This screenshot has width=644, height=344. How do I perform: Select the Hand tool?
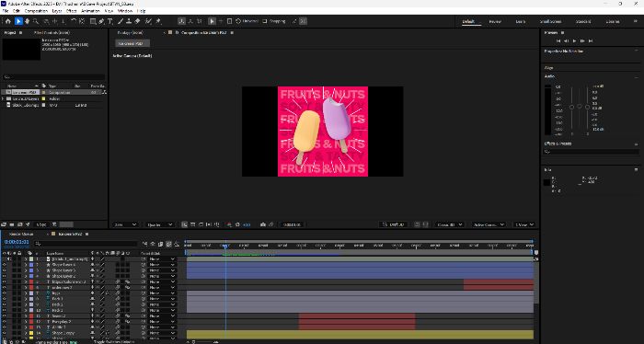(x=27, y=21)
